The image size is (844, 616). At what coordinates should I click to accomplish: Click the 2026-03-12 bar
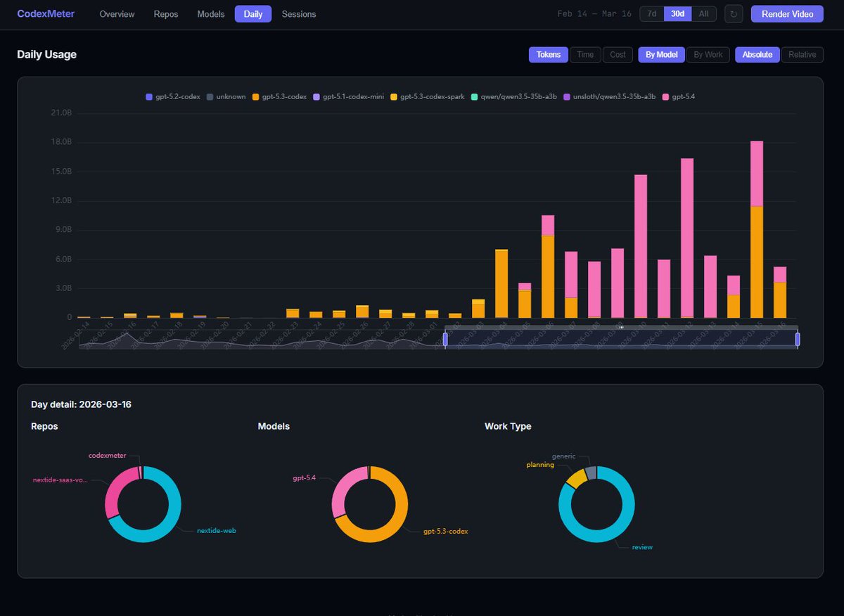point(687,238)
